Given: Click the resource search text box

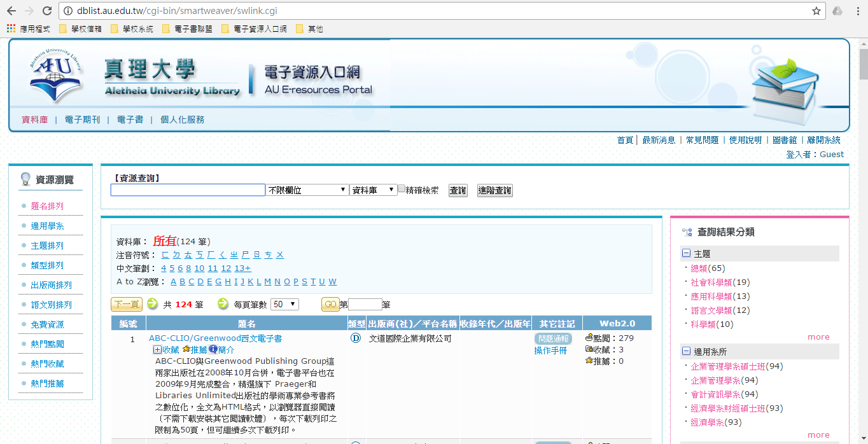Looking at the screenshot, I should [x=188, y=190].
